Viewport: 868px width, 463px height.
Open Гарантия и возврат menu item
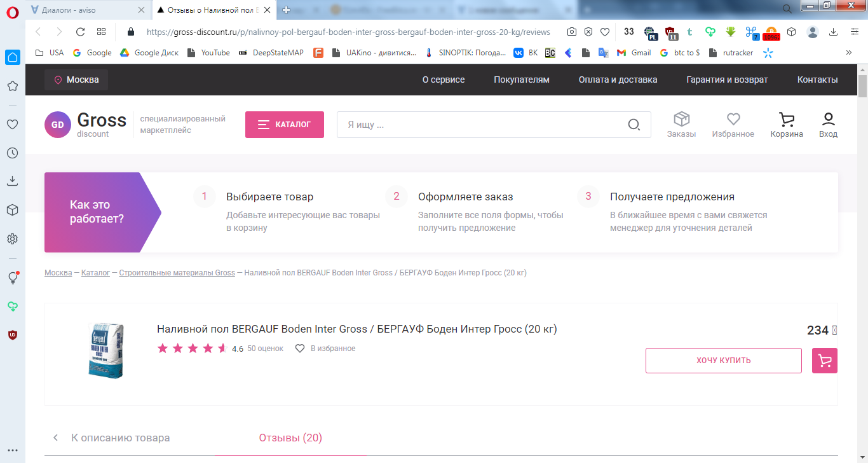click(x=728, y=79)
